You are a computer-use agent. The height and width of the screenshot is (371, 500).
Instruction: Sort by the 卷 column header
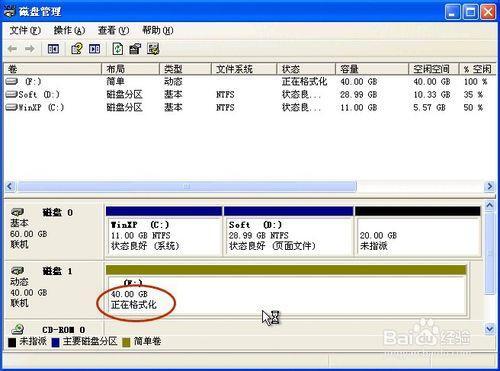click(x=52, y=69)
